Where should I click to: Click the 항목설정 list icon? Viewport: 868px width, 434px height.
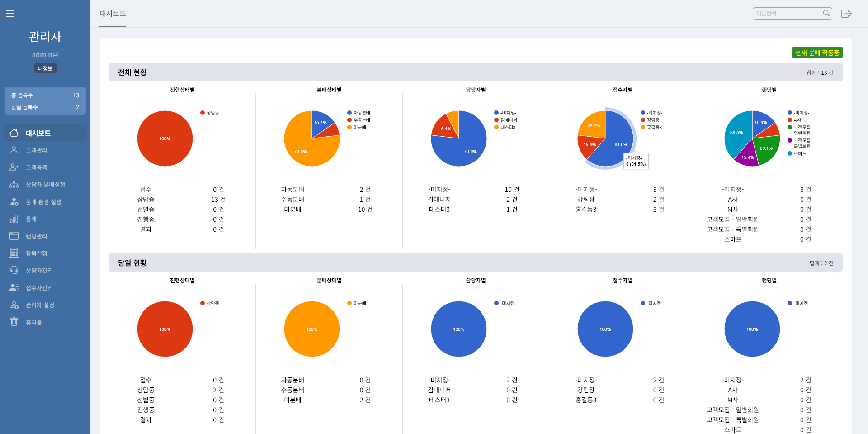tap(14, 253)
